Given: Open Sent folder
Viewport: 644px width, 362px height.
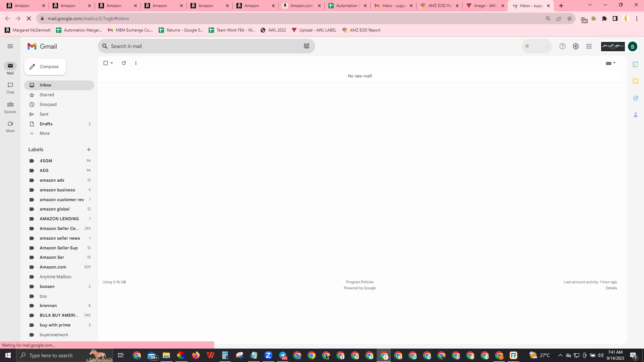Looking at the screenshot, I should click(x=59, y=114).
